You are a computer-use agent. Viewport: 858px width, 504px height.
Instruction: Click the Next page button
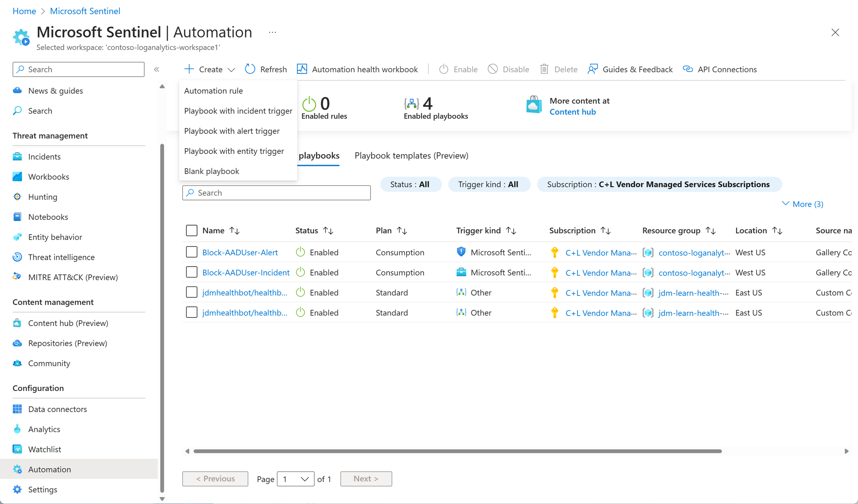click(x=366, y=479)
